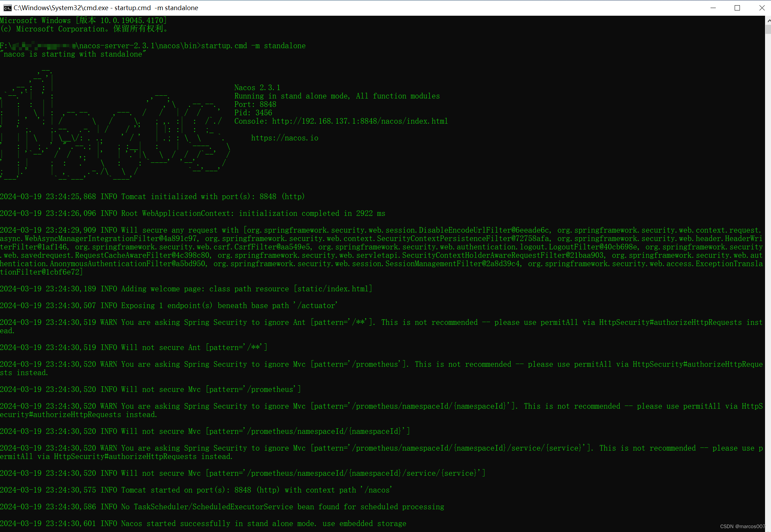Click the maximize window control
This screenshot has width=771, height=532.
(737, 8)
